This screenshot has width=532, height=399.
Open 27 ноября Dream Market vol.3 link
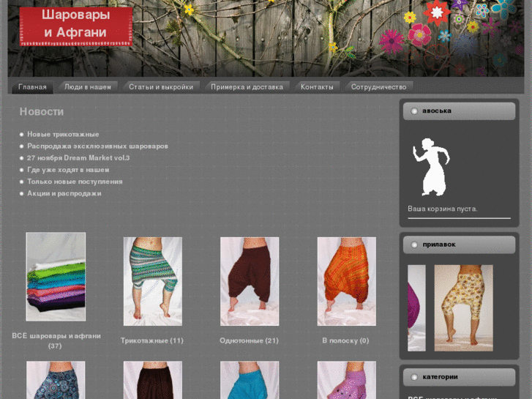(x=78, y=158)
